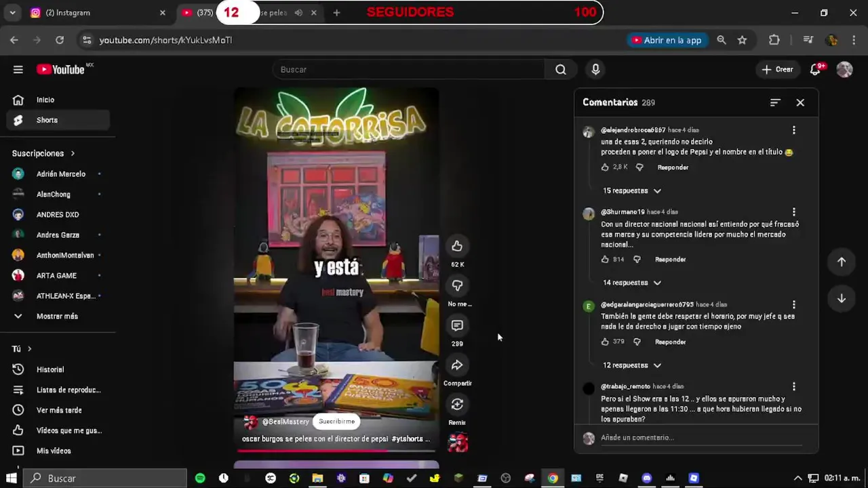This screenshot has width=868, height=488.
Task: Expand 12 respuestas replies
Action: click(632, 365)
